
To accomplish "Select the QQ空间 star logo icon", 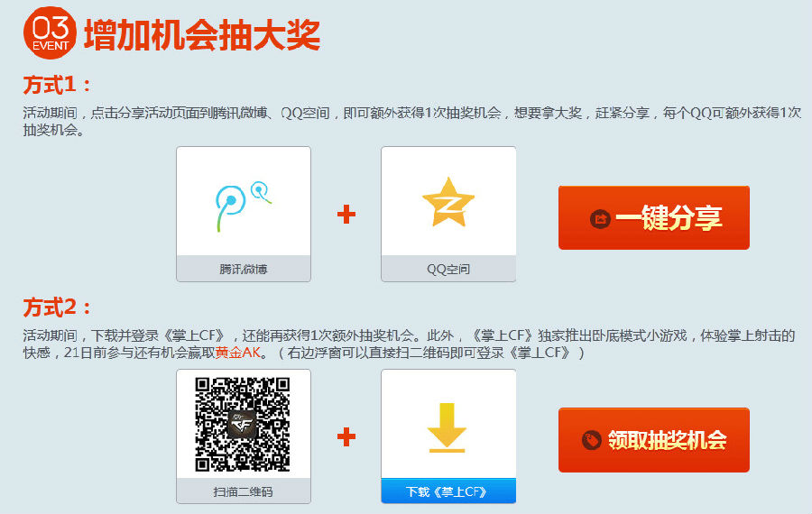I will (448, 202).
